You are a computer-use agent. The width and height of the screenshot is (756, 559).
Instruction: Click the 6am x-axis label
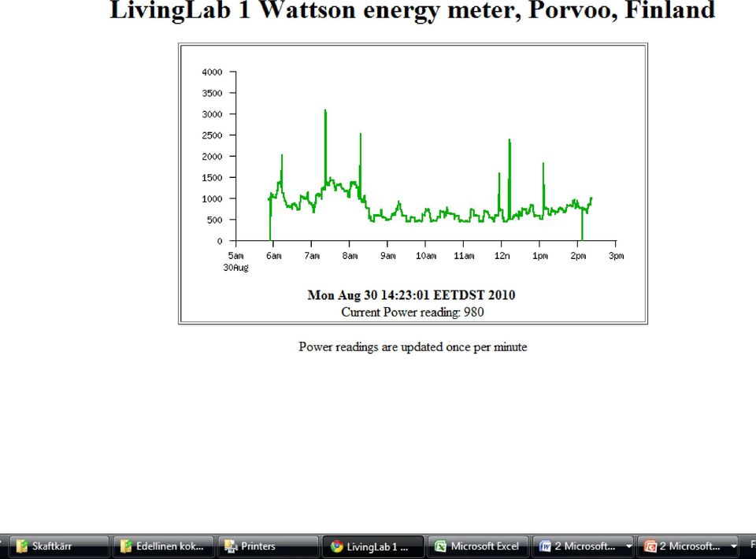click(x=274, y=256)
